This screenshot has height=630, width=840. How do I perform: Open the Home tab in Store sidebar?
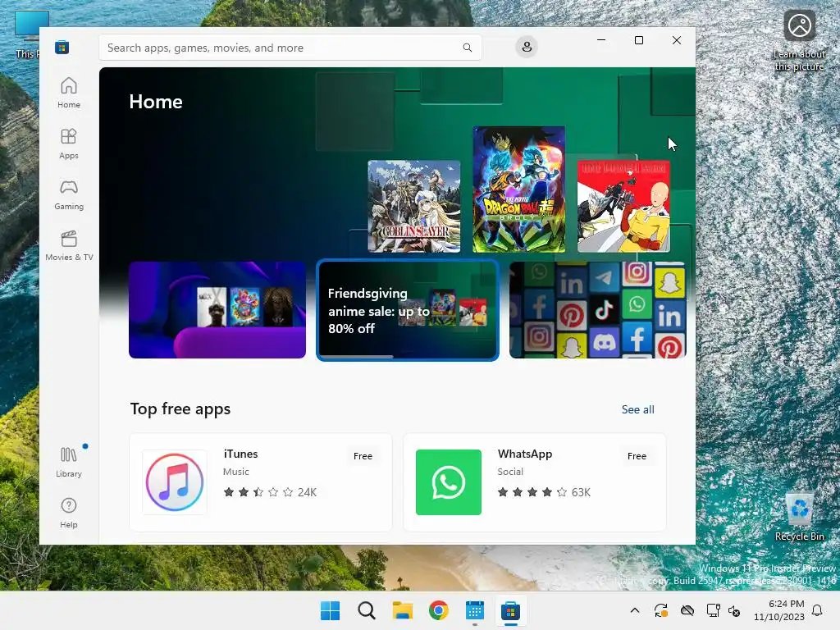(69, 93)
